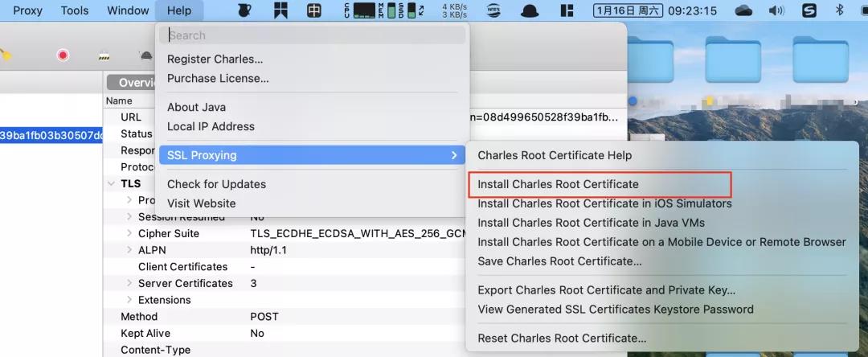
Task: Expand the Server Certificates row chevron
Action: (x=129, y=283)
